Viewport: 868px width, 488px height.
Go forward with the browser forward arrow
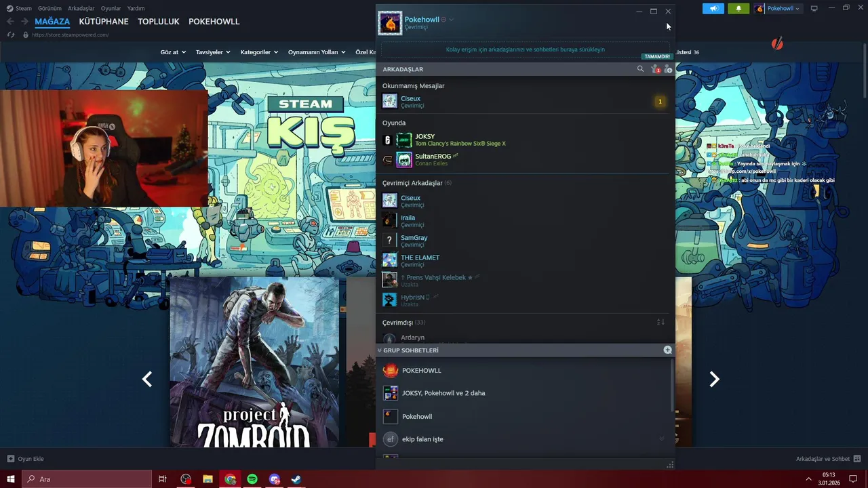point(24,22)
